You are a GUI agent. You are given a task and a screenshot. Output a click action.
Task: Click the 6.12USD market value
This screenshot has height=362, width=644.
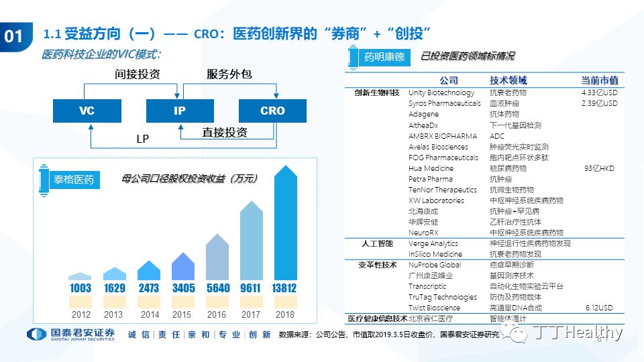599,308
